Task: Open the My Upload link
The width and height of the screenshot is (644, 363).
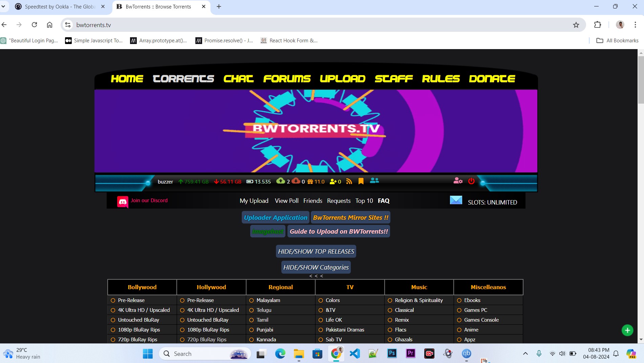Action: [254, 201]
